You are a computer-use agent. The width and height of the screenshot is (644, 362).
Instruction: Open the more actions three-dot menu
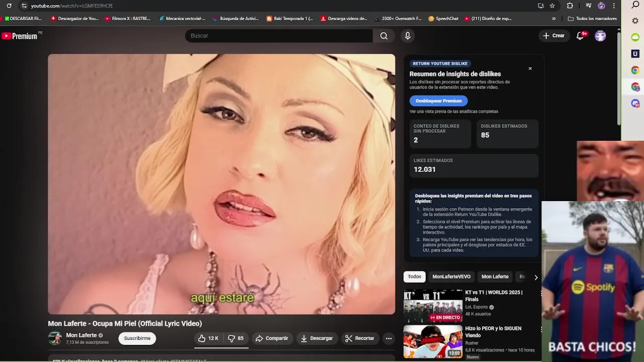tap(388, 338)
